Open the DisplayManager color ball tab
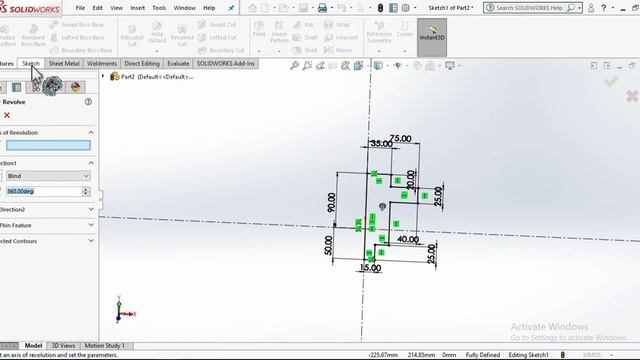This screenshot has height=360, width=640. [x=75, y=87]
